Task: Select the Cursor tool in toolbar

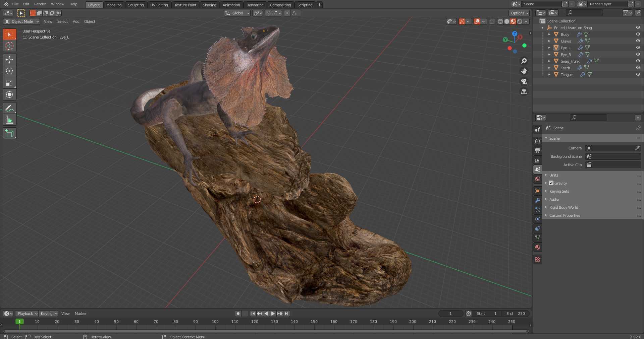Action: (x=9, y=46)
